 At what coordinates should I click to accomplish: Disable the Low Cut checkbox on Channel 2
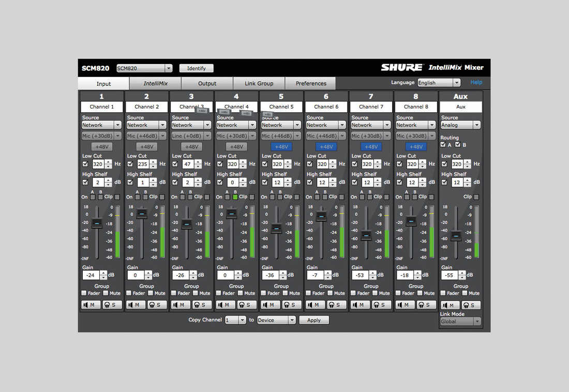(x=130, y=164)
